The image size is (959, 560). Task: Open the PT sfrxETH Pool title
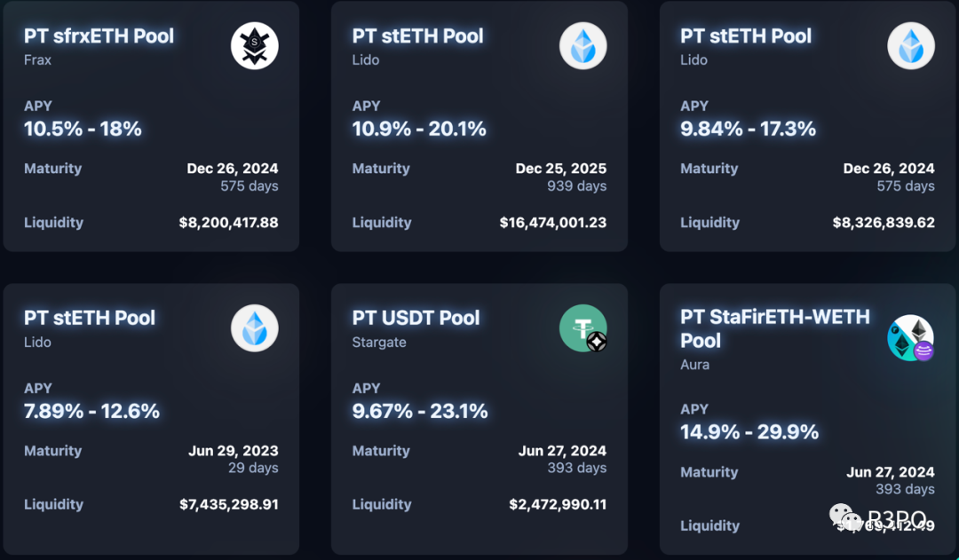click(99, 36)
